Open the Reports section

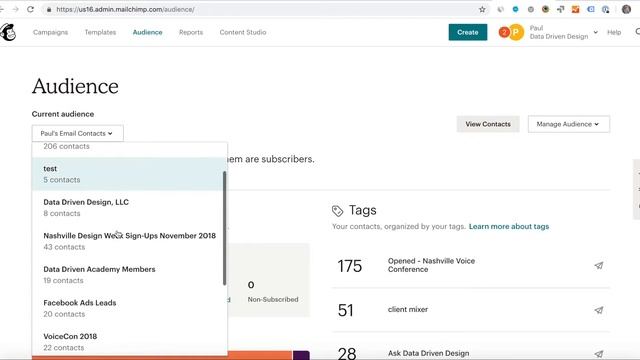(191, 32)
